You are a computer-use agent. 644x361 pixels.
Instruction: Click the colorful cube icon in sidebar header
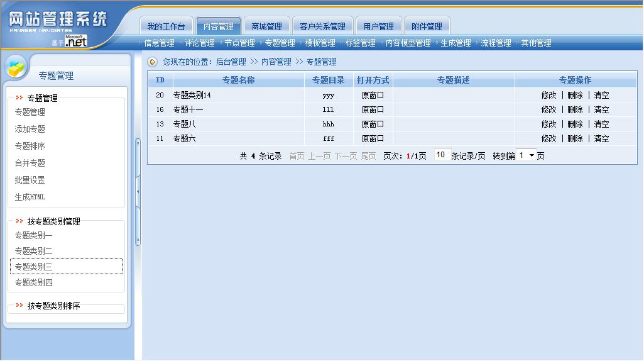[17, 67]
